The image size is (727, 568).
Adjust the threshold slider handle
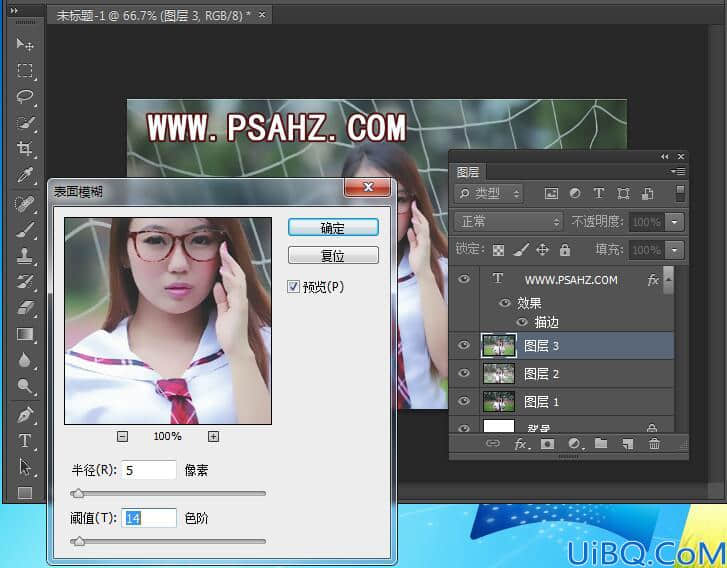(x=79, y=542)
